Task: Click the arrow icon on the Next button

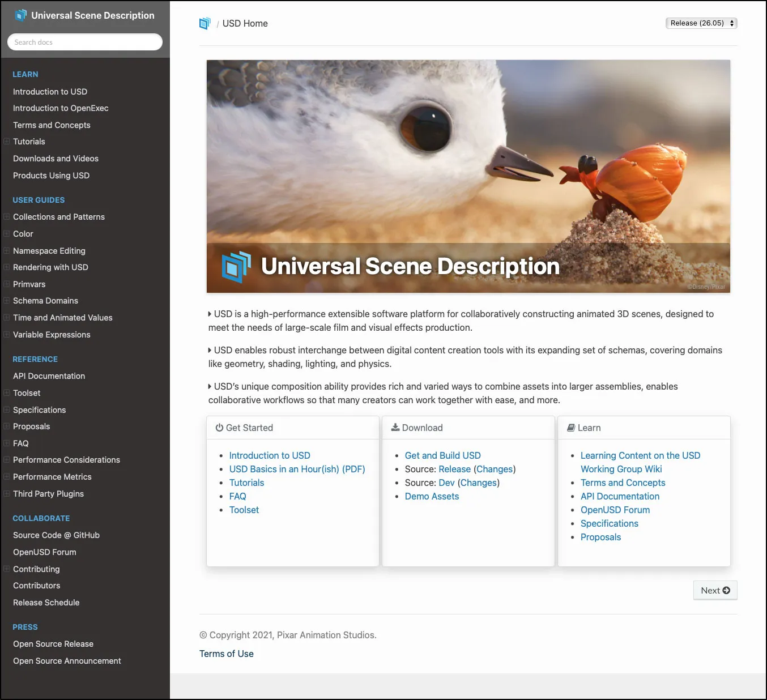Action: pos(726,590)
